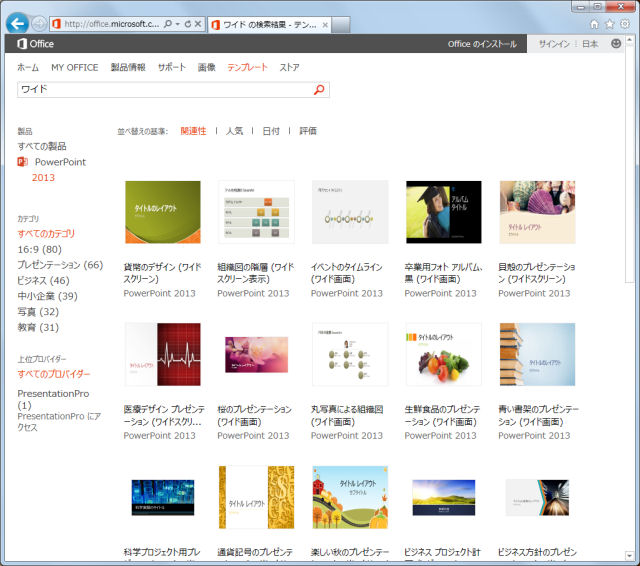Open the 卒業用フォト アルバム template thumbnail
Viewport: 640px width, 566px height.
tap(443, 212)
